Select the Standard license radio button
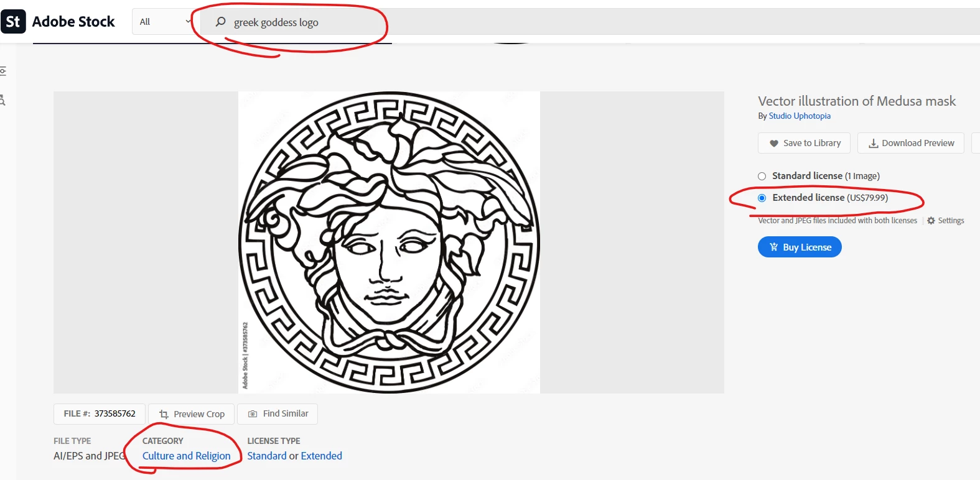Screen dimensions: 980x480 [x=762, y=176]
